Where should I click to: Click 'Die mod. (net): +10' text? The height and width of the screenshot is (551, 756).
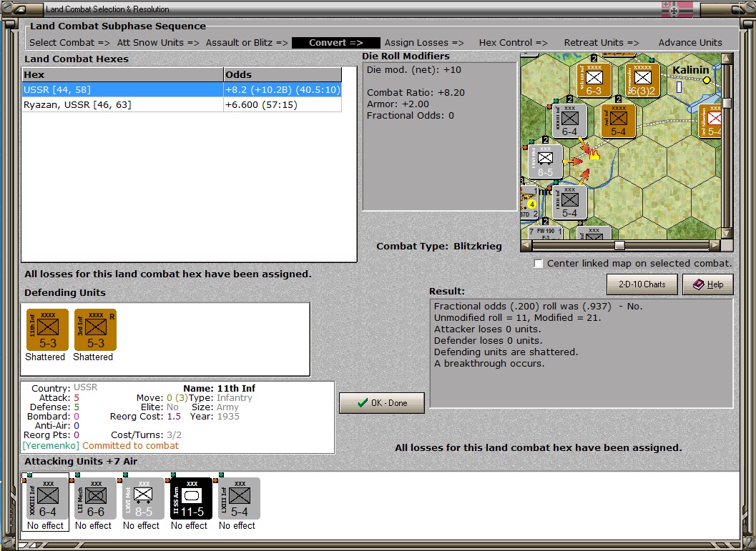click(413, 70)
